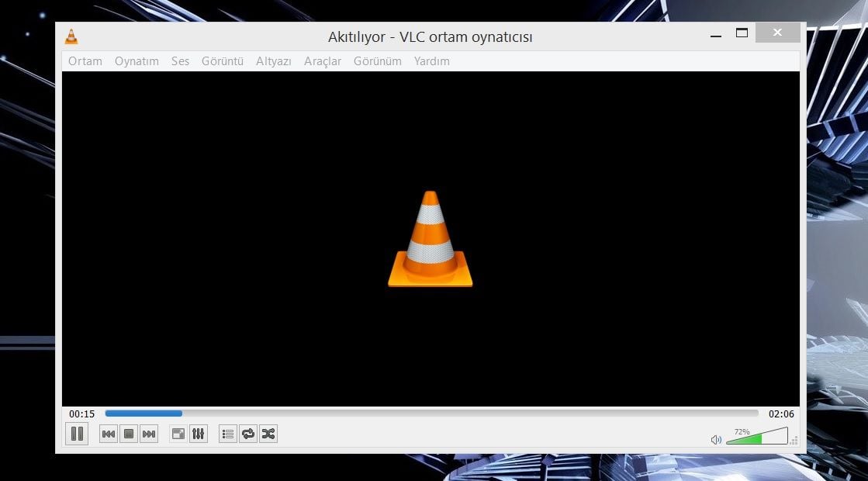Mute audio via the speaker icon
The image size is (868, 481).
pyautogui.click(x=716, y=439)
